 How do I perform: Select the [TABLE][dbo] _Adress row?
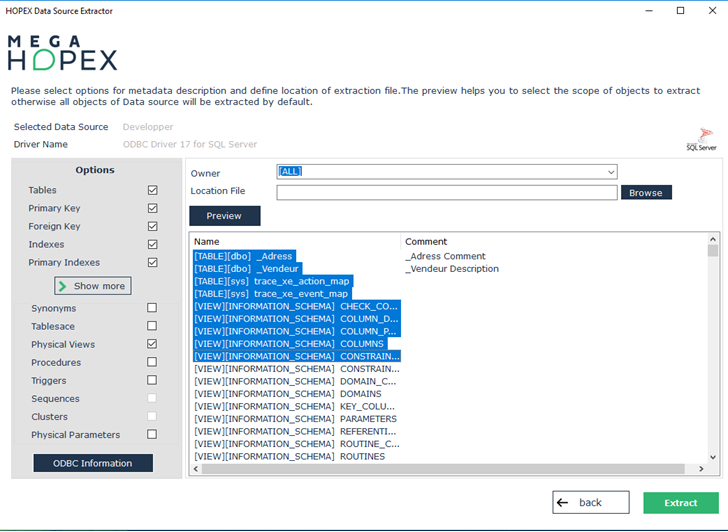(244, 256)
